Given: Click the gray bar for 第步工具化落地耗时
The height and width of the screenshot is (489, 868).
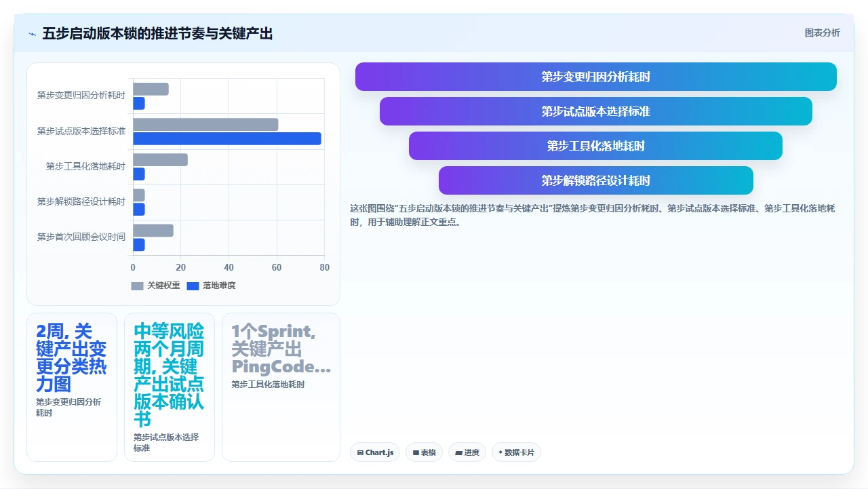Looking at the screenshot, I should (160, 160).
